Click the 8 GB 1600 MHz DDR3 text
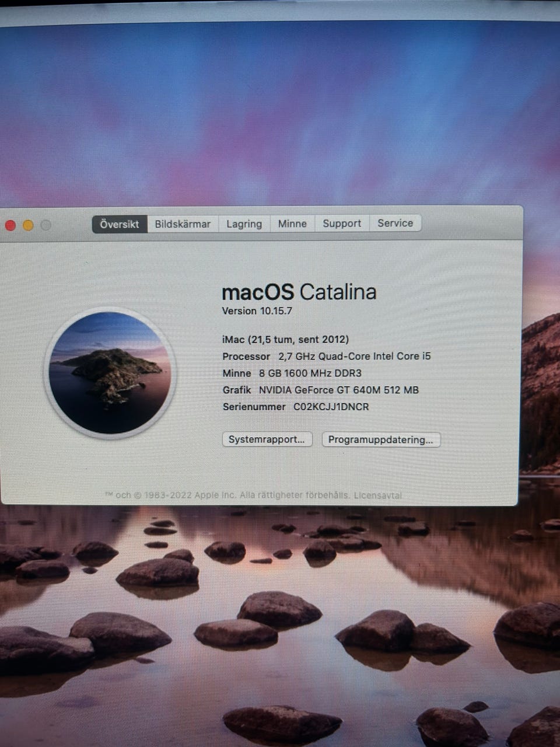The height and width of the screenshot is (747, 560). (310, 373)
